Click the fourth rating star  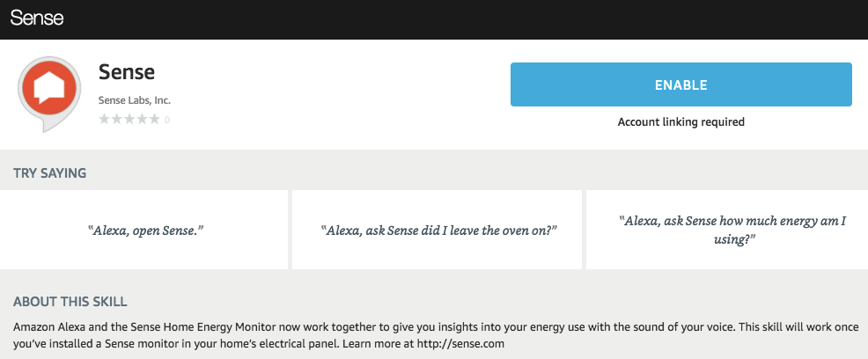coord(143,119)
